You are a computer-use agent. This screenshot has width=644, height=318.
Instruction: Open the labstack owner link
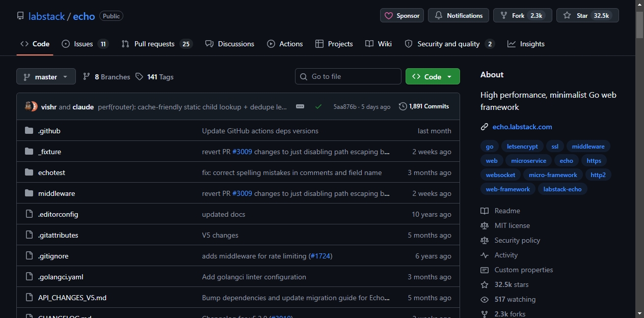[47, 16]
